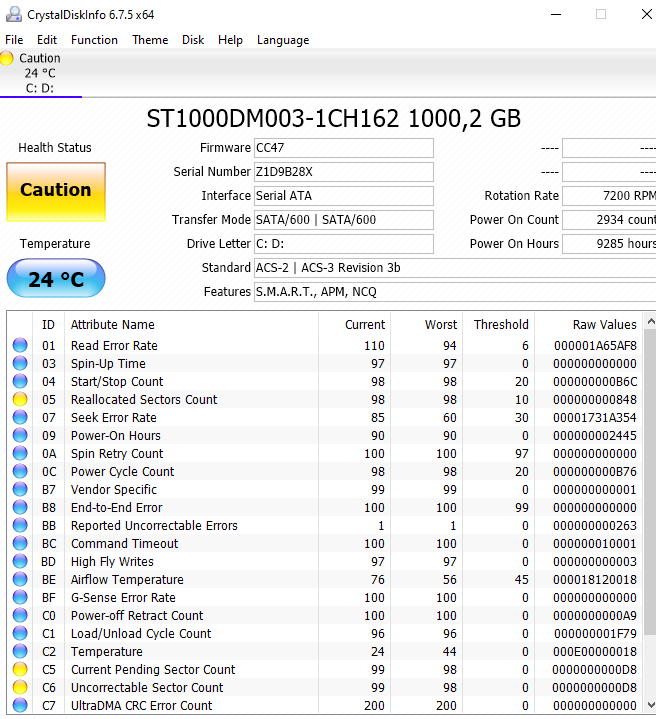
Task: Open the Theme menu
Action: click(x=150, y=40)
